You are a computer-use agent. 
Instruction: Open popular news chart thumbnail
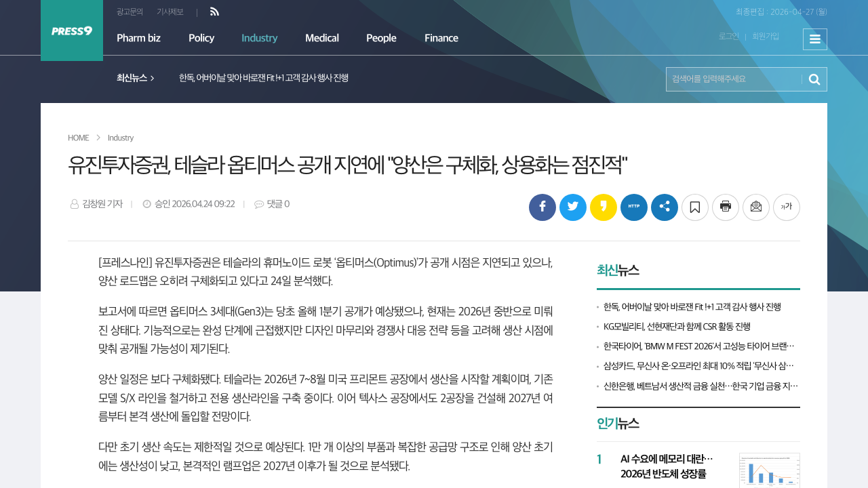point(770,470)
